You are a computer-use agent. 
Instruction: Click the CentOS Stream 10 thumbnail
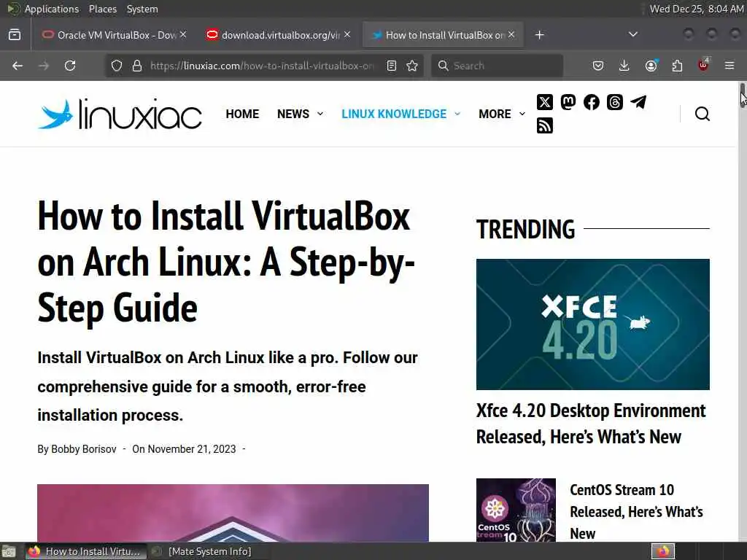[x=516, y=510]
